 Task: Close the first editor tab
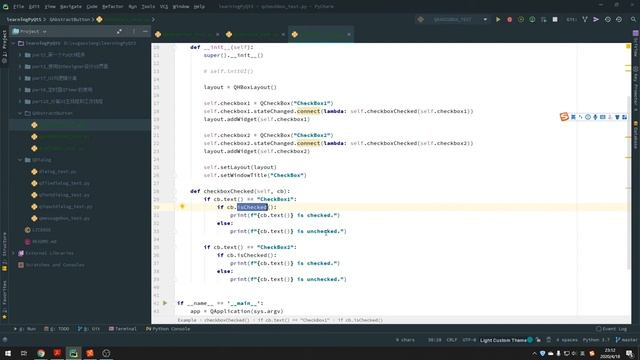pyautogui.click(x=218, y=34)
